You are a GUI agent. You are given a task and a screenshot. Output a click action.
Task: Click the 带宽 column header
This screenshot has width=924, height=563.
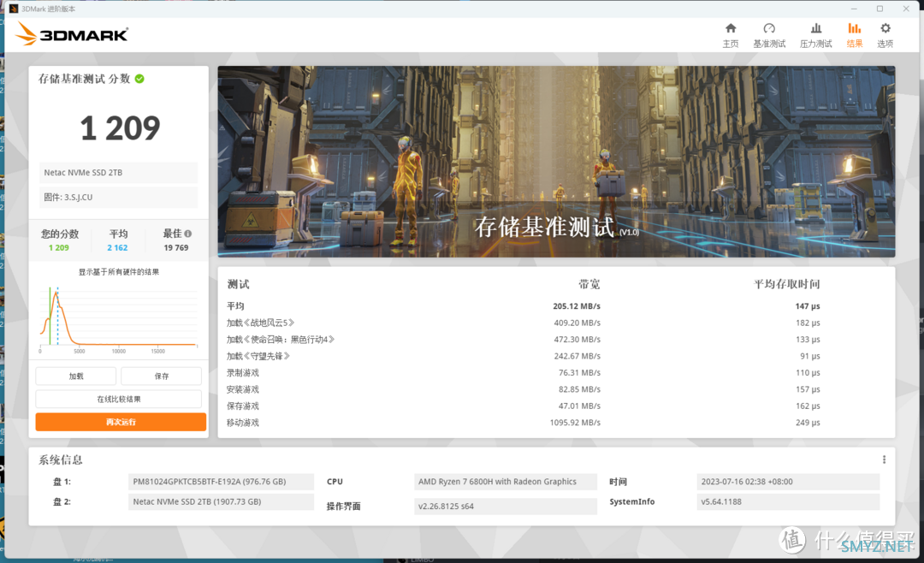click(589, 284)
